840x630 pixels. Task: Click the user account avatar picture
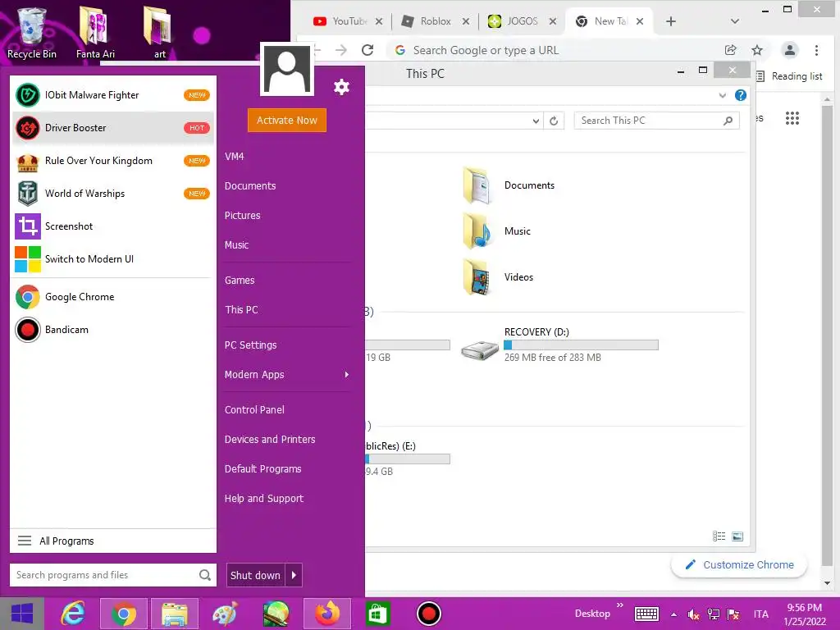click(x=287, y=69)
